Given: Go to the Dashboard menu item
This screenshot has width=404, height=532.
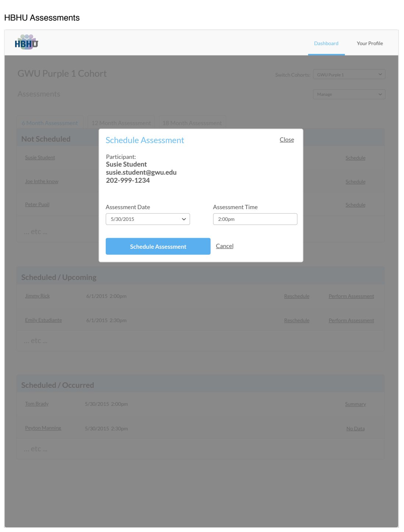Looking at the screenshot, I should pos(326,43).
